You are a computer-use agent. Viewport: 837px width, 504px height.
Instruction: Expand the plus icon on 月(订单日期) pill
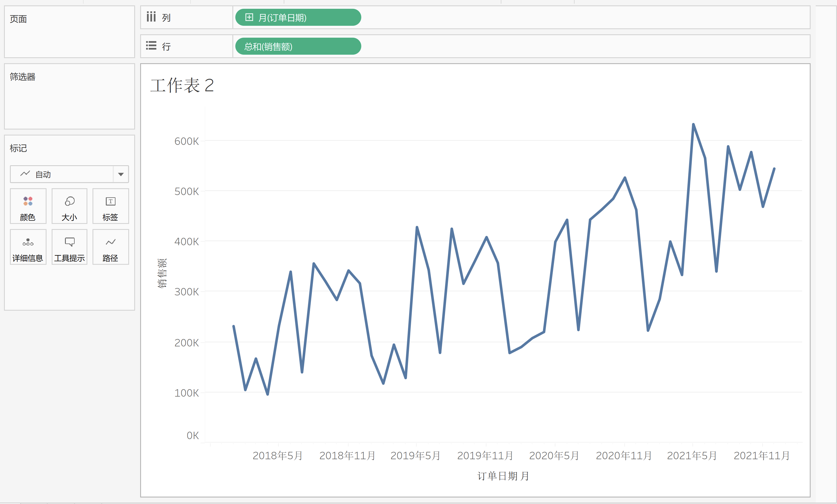[249, 17]
